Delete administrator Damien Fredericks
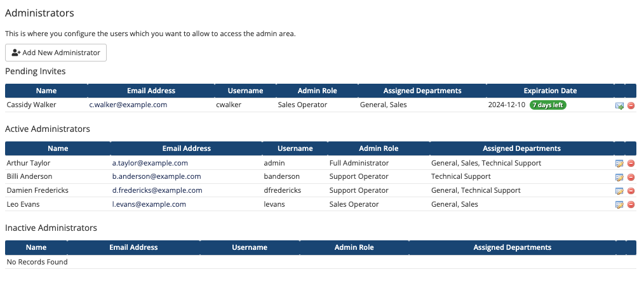644x286 pixels. coord(631,191)
